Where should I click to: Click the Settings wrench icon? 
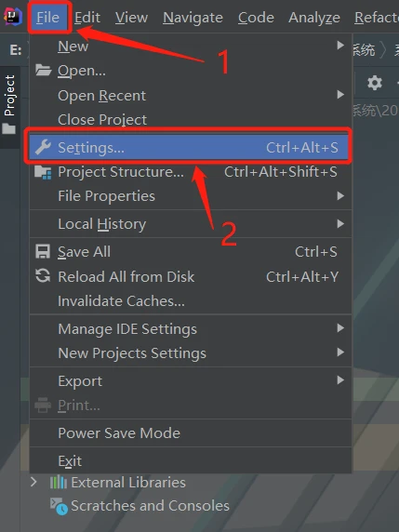click(43, 147)
